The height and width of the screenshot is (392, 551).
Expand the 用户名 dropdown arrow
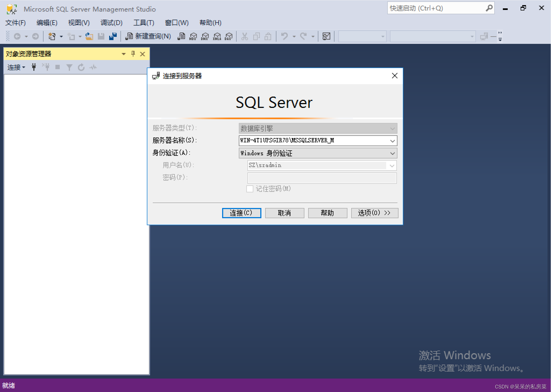(x=392, y=165)
